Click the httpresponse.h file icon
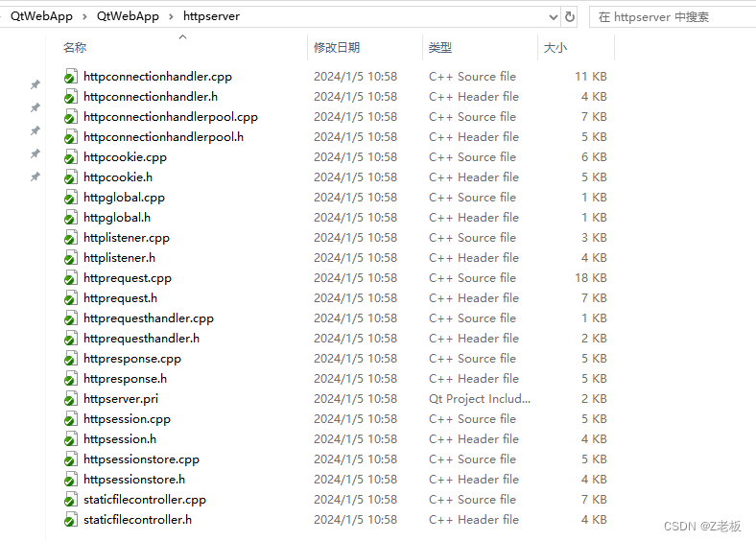The image size is (756, 541). coord(71,379)
